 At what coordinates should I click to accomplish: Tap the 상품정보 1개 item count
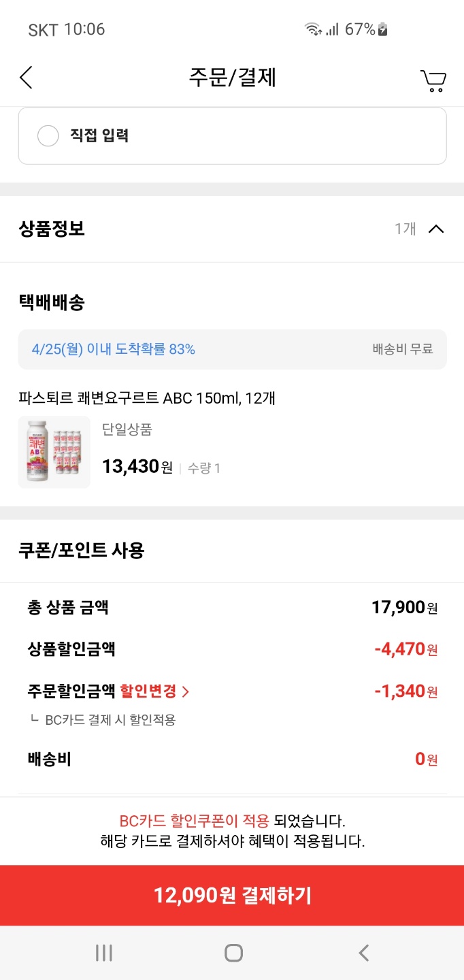(x=405, y=229)
